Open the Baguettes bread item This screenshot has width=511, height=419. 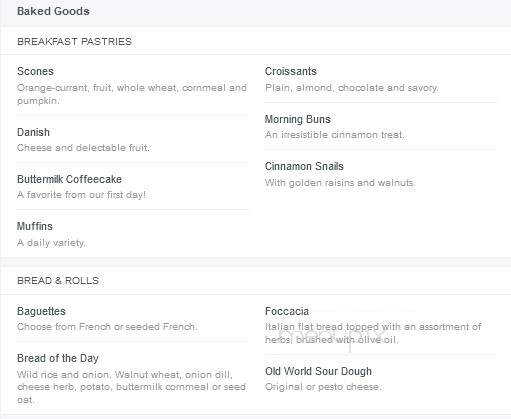(41, 311)
